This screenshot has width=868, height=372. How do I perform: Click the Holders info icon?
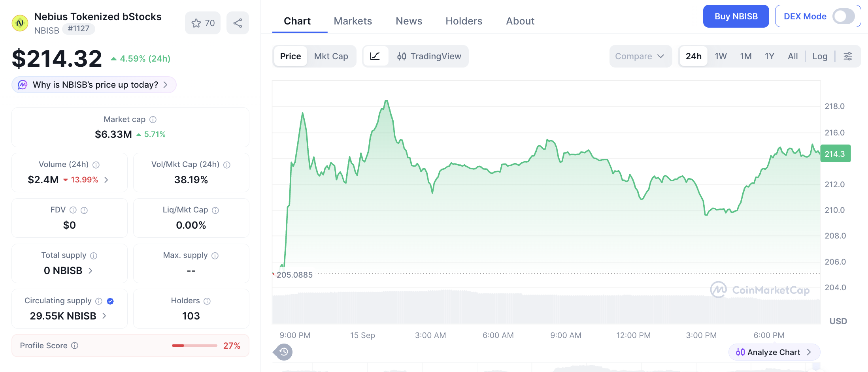207,301
